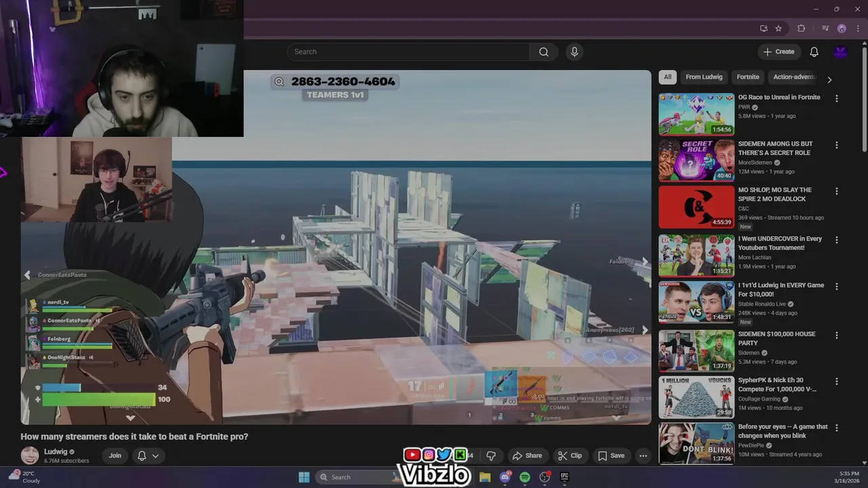Open options for I Went Undercover video
The height and width of the screenshot is (488, 868).
(x=836, y=240)
